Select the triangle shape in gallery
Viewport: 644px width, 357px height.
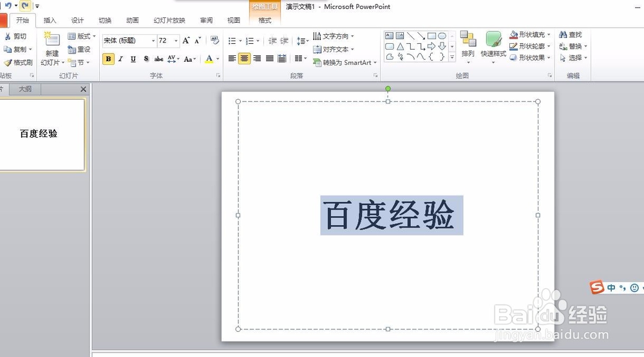tap(400, 46)
